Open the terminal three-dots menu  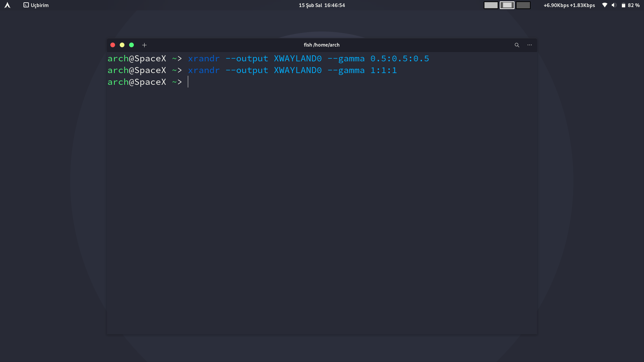pyautogui.click(x=529, y=45)
